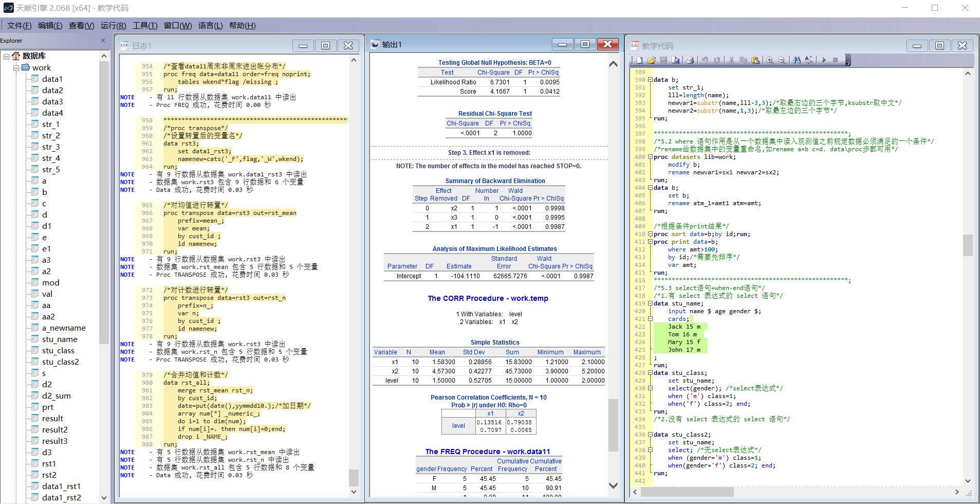
Task: Click the New file icon in code editor toolbar
Action: point(640,60)
